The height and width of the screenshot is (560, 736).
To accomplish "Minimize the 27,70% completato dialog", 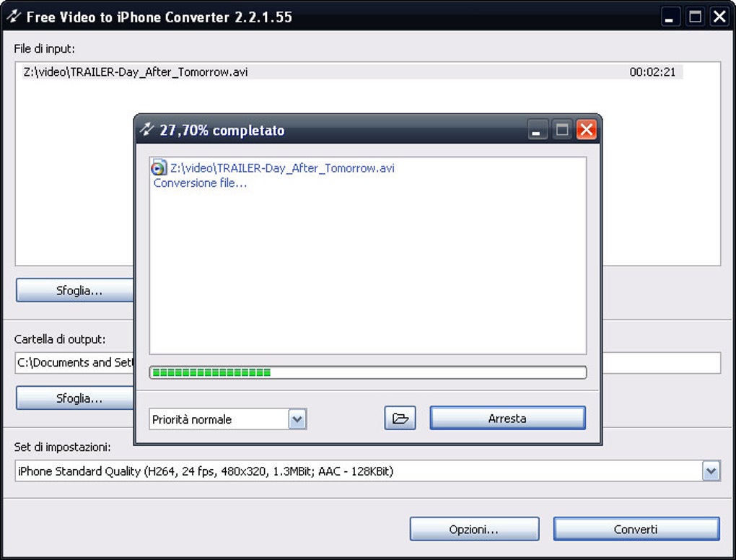I will (x=537, y=130).
